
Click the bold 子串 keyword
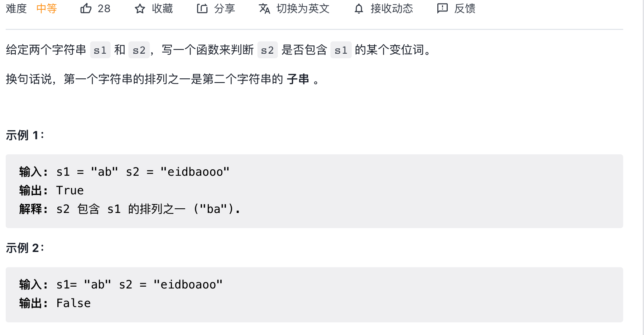click(298, 79)
